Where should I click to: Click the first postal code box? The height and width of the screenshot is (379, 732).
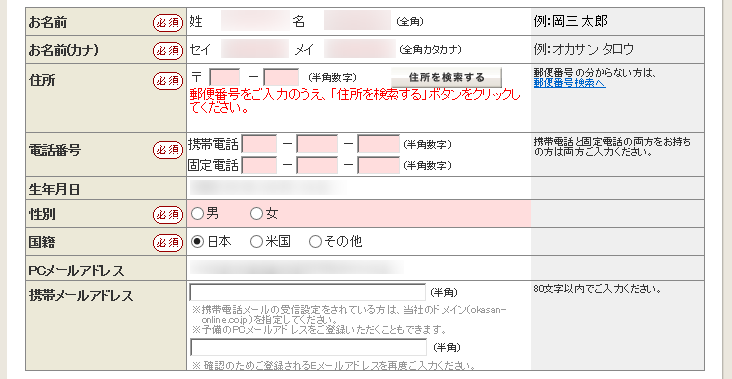225,77
